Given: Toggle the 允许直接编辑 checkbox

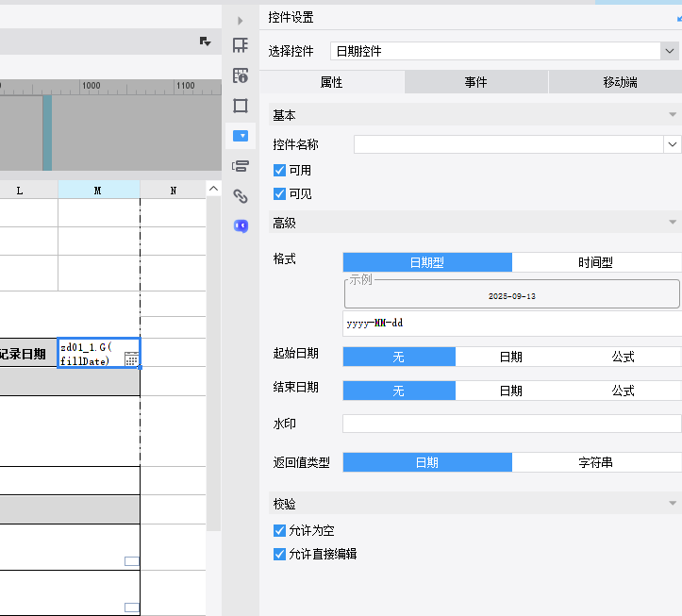Looking at the screenshot, I should pos(279,555).
